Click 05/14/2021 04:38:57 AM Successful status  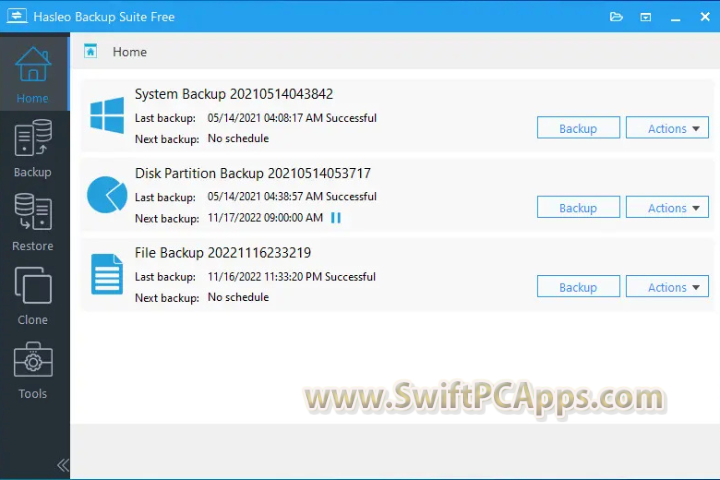click(292, 197)
